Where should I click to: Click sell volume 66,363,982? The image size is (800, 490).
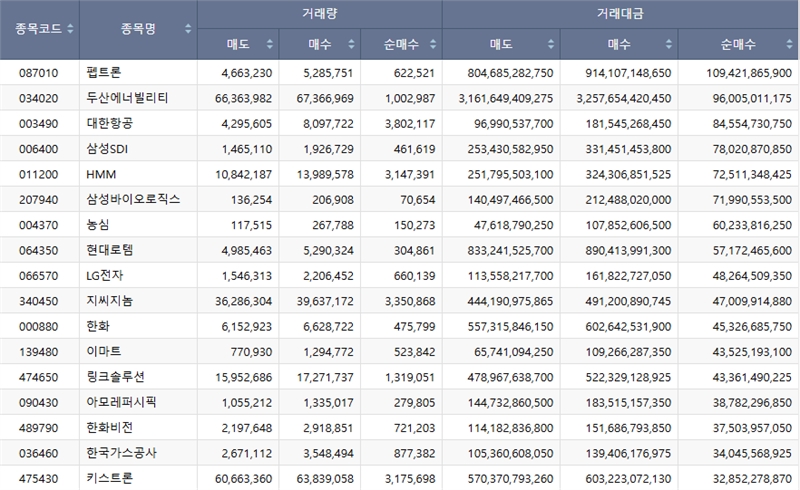243,98
